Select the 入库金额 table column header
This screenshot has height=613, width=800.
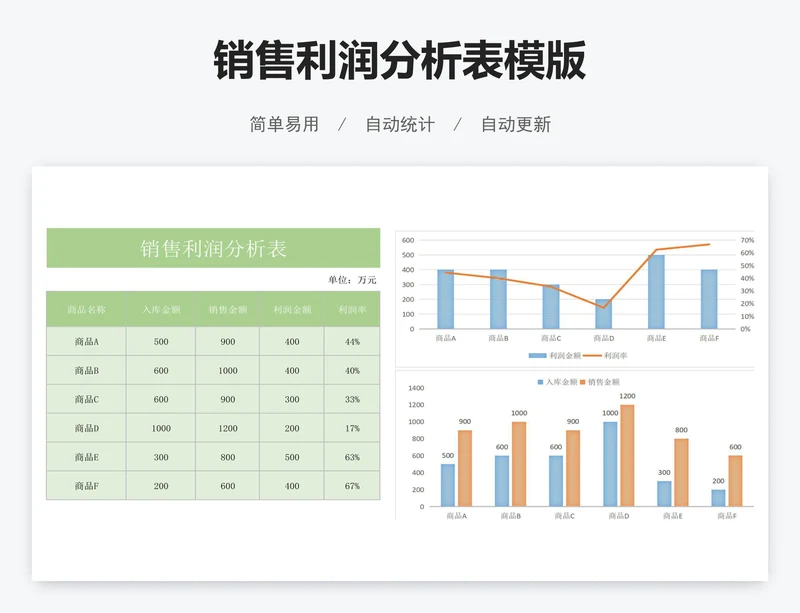tap(161, 310)
